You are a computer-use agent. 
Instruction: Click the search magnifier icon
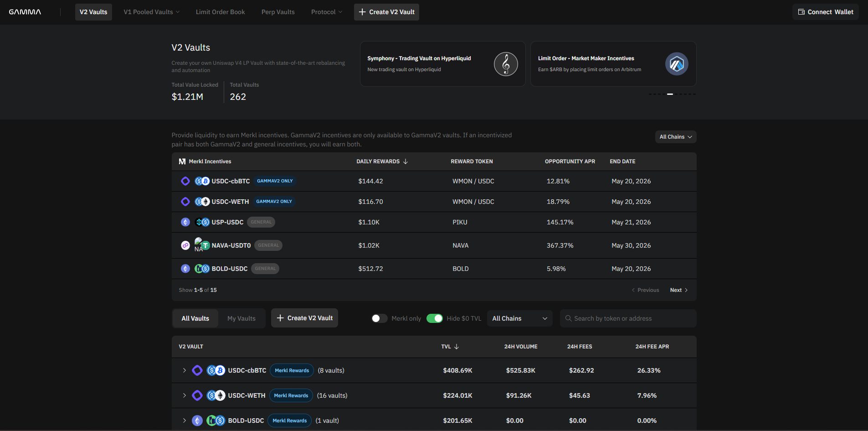pyautogui.click(x=568, y=318)
